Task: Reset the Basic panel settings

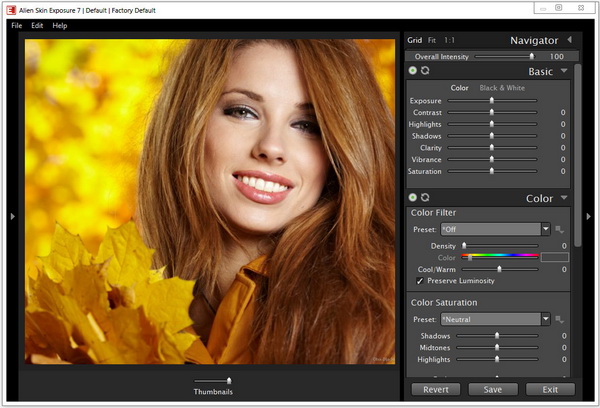Action: pyautogui.click(x=424, y=72)
